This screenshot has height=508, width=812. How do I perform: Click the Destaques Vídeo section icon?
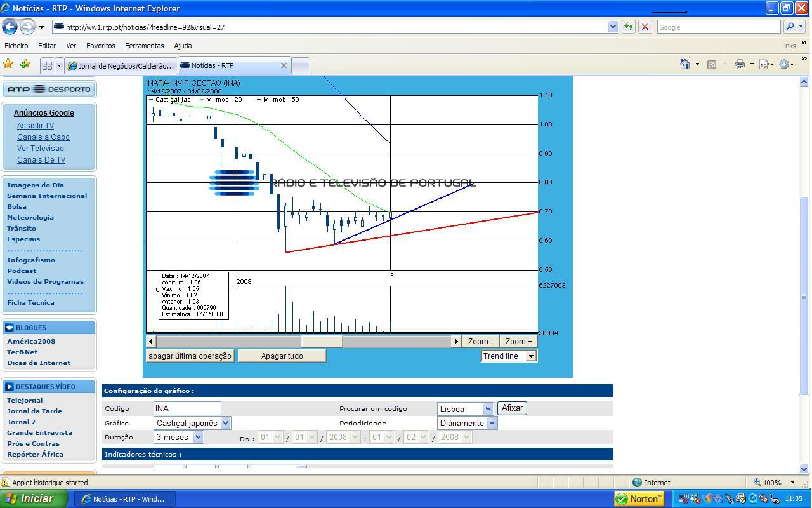[x=10, y=387]
